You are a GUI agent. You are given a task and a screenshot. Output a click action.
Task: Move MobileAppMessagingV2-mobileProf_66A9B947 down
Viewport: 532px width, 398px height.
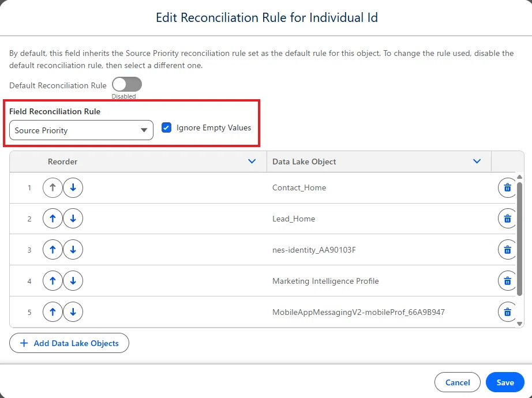coord(73,312)
